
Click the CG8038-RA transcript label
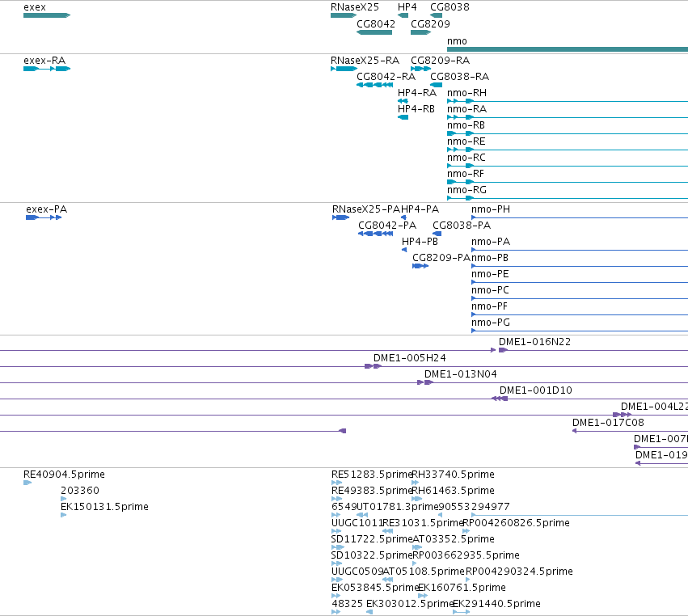coord(459,76)
